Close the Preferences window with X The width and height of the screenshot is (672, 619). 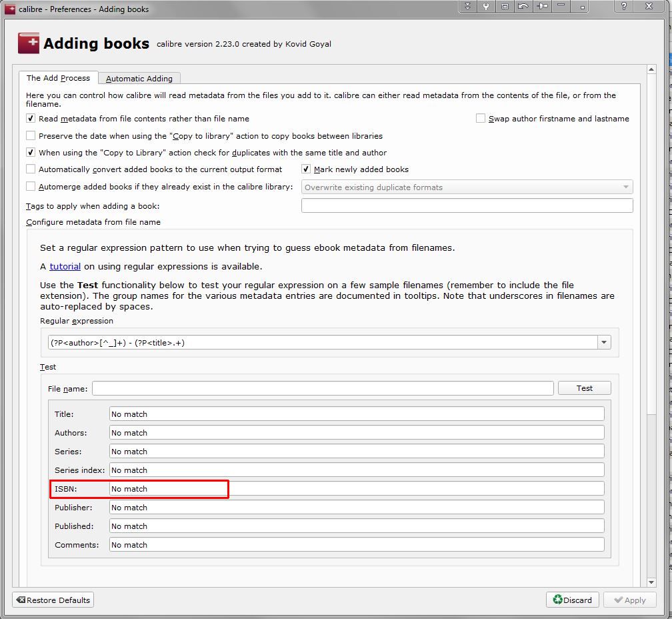649,7
